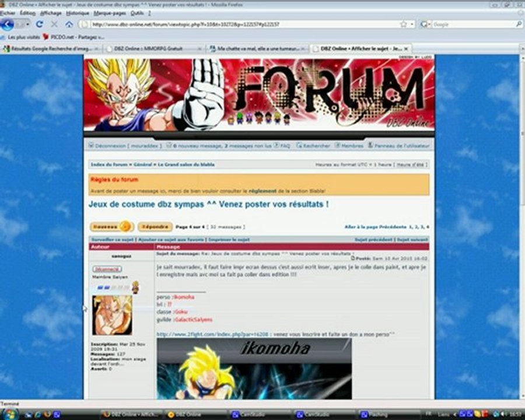Click the Heure d'été link
Viewport: 525px width, 420px height.
click(411, 164)
